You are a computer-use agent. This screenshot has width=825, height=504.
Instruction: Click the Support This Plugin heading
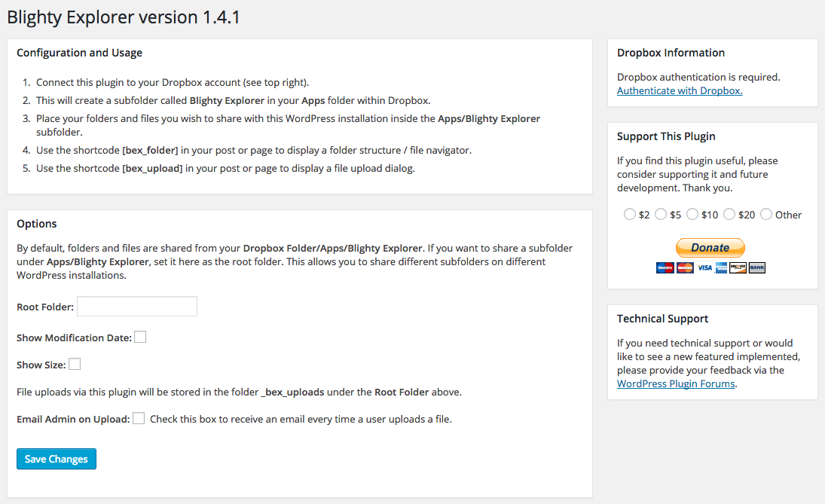click(x=666, y=136)
